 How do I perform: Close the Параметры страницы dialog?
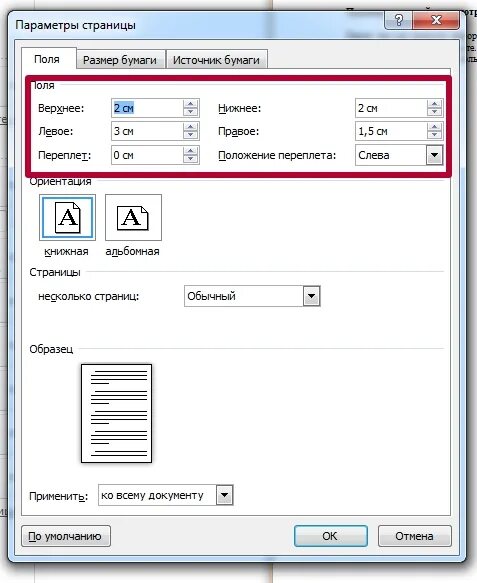pyautogui.click(x=436, y=20)
